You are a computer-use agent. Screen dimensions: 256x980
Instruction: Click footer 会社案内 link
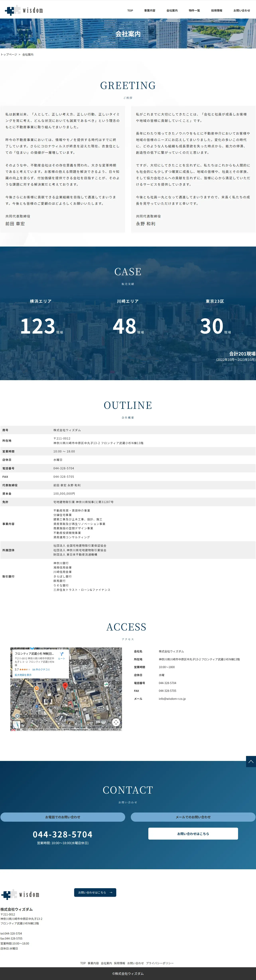tap(106, 963)
